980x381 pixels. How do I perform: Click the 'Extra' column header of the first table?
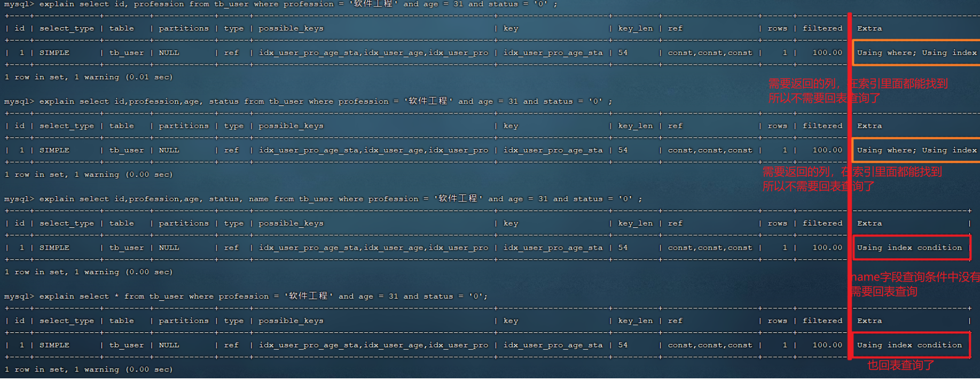pos(869,28)
